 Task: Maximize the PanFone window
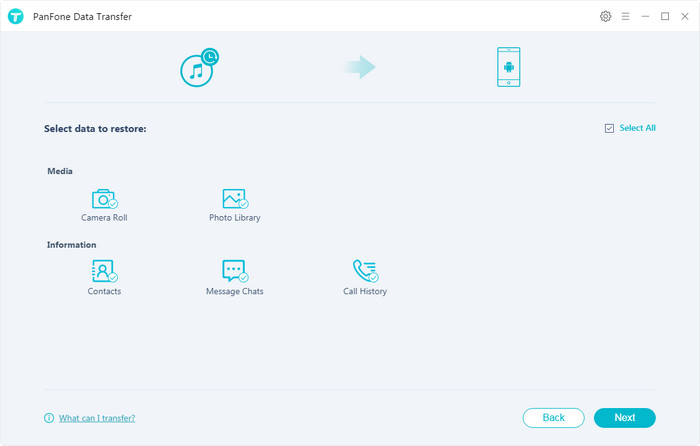click(x=665, y=17)
